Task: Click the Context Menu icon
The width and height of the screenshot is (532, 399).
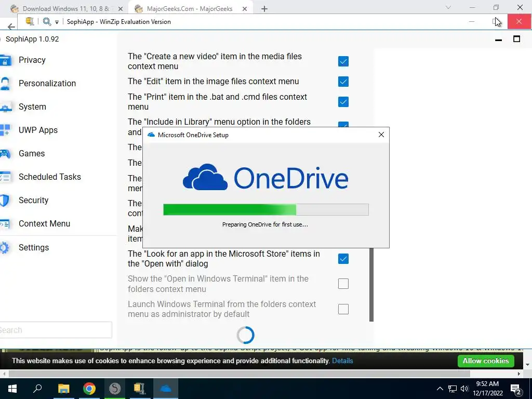Action: coord(5,224)
